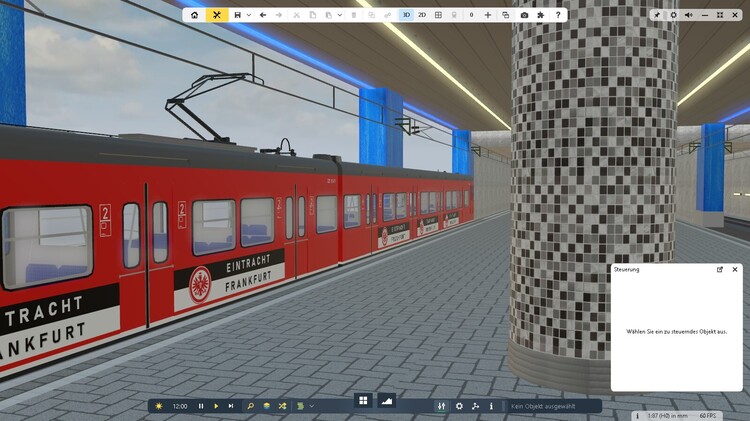This screenshot has height=421, width=750.
Task: Open object properties gear in bottom bar
Action: [459, 406]
